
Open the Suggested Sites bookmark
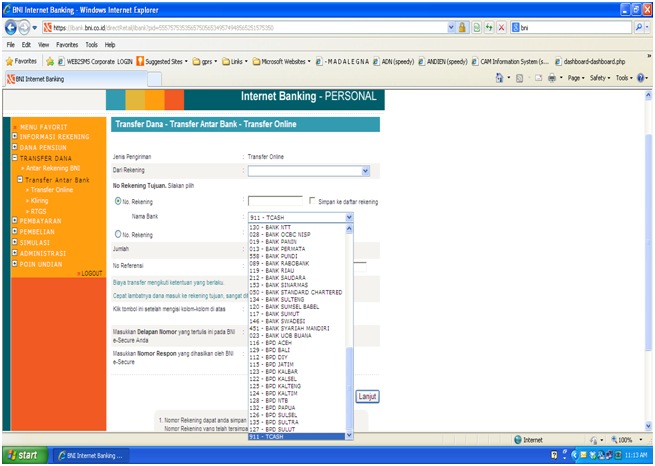(x=162, y=62)
